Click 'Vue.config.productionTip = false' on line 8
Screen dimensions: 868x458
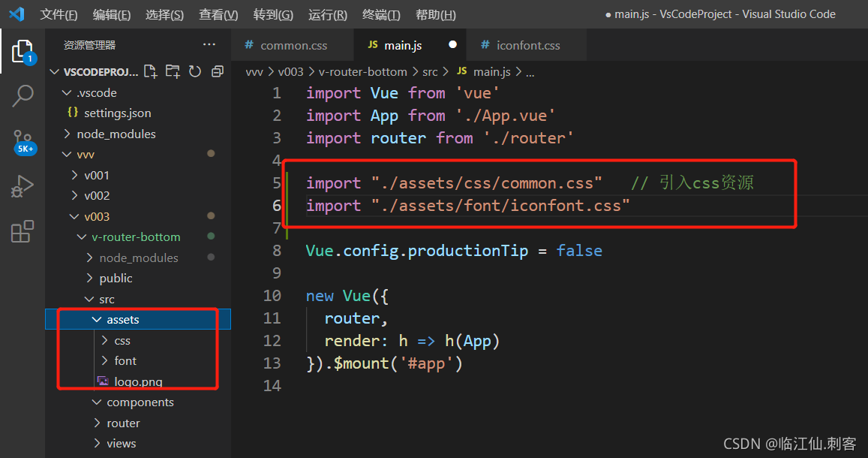(x=454, y=250)
